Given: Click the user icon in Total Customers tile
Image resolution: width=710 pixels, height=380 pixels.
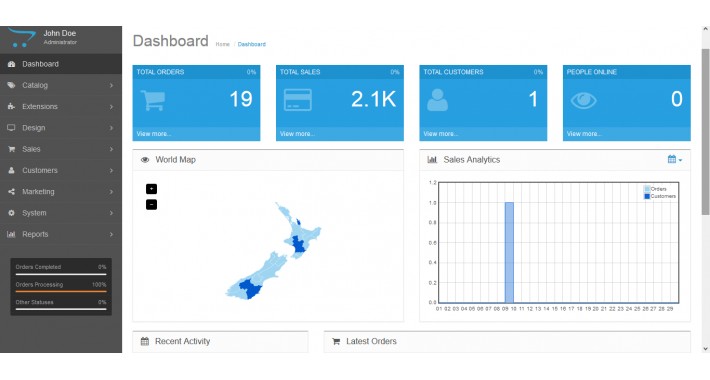Looking at the screenshot, I should click(437, 100).
